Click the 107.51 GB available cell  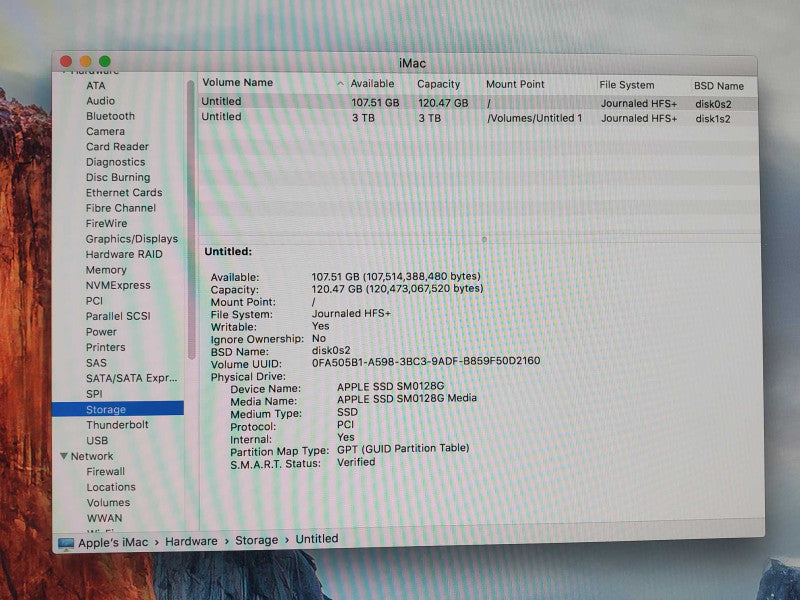[375, 103]
